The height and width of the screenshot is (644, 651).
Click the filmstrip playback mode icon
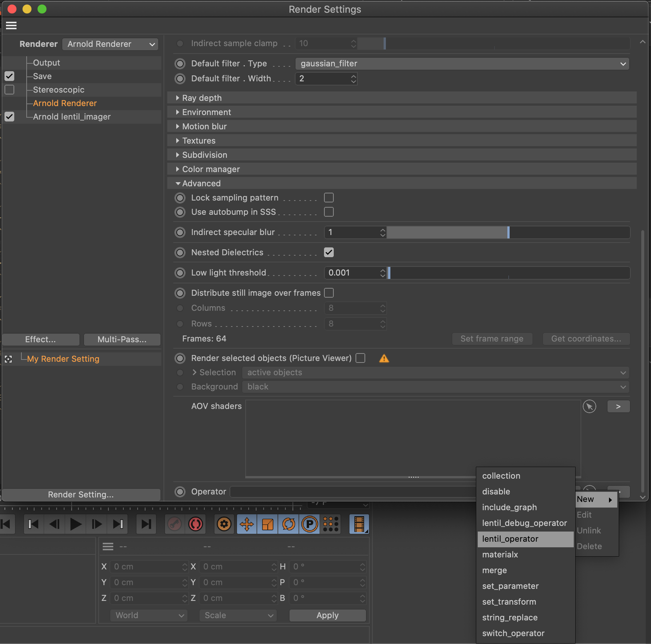(x=359, y=524)
